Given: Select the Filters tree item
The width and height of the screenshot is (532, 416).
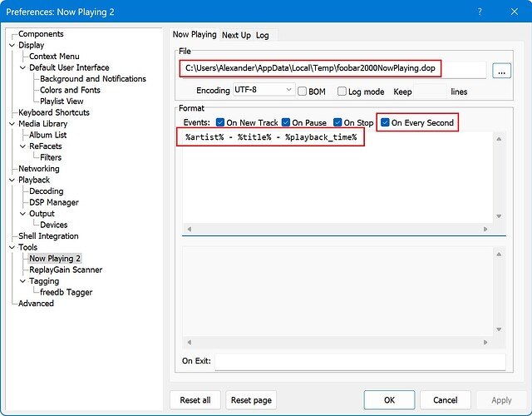Looking at the screenshot, I should 51,157.
